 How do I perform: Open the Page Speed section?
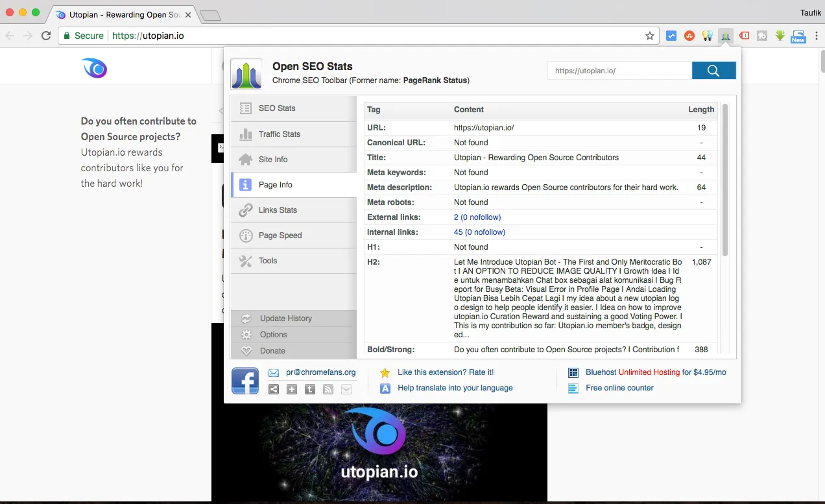[x=294, y=235]
